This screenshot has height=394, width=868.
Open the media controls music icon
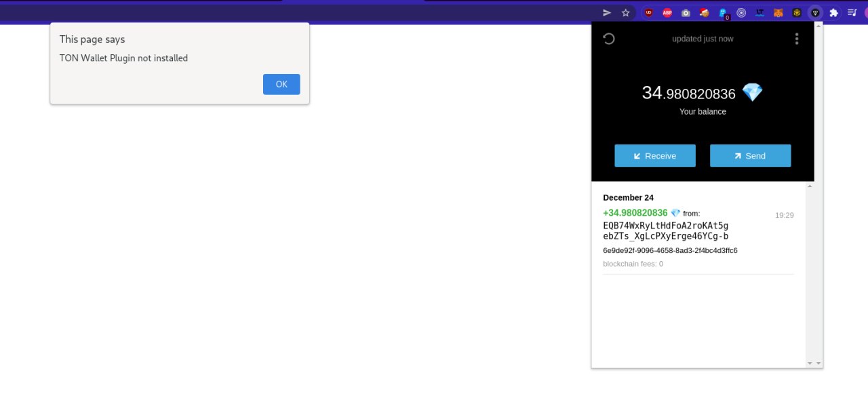coord(852,12)
